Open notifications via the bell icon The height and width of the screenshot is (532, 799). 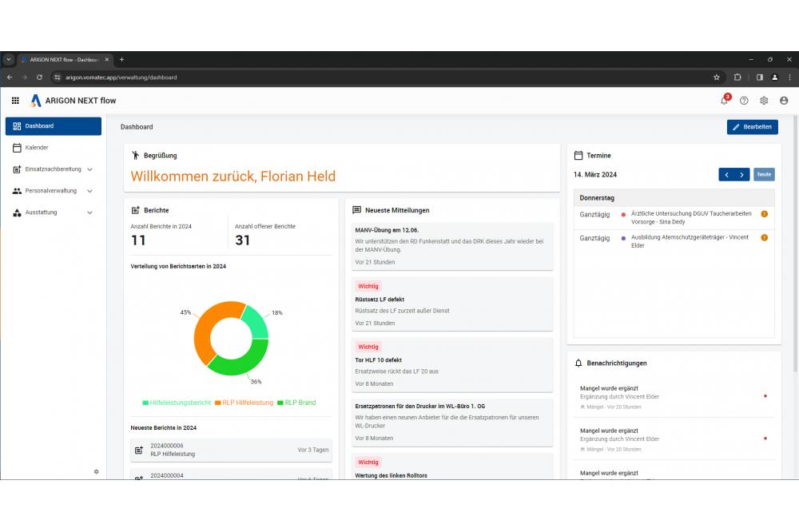tap(722, 101)
